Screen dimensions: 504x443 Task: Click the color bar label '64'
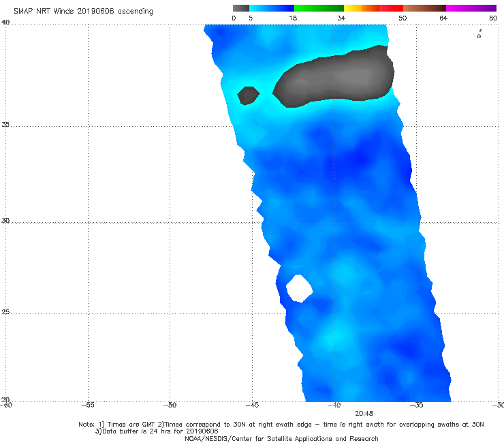[443, 18]
